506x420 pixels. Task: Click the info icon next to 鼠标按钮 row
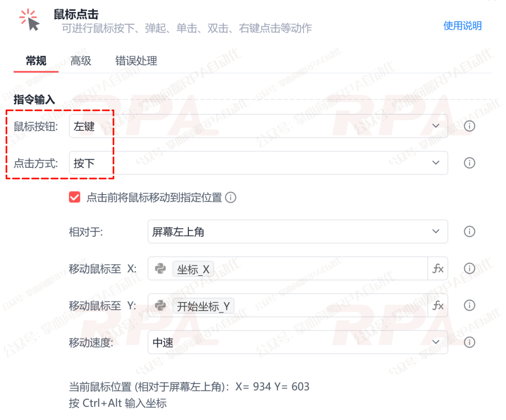tap(469, 126)
